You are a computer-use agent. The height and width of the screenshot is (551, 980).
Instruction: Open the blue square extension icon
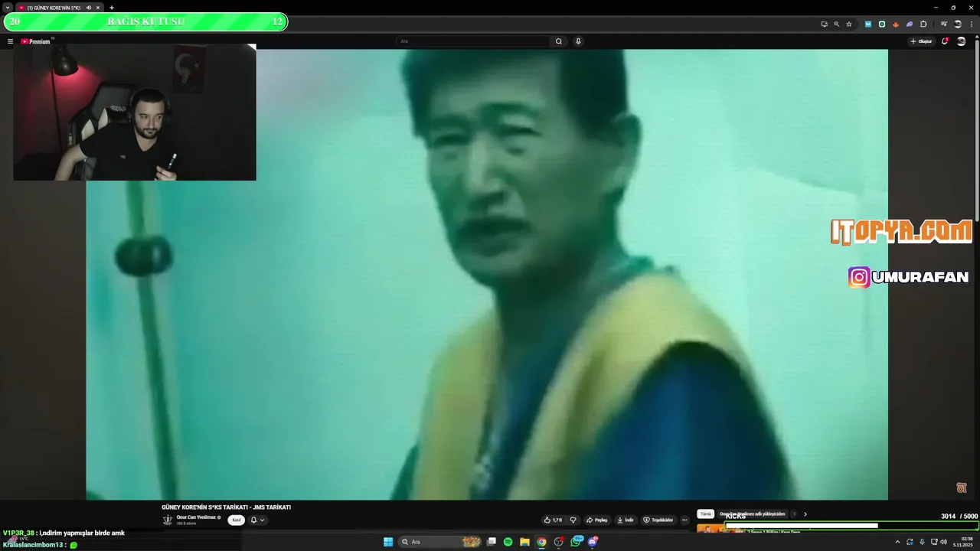868,24
